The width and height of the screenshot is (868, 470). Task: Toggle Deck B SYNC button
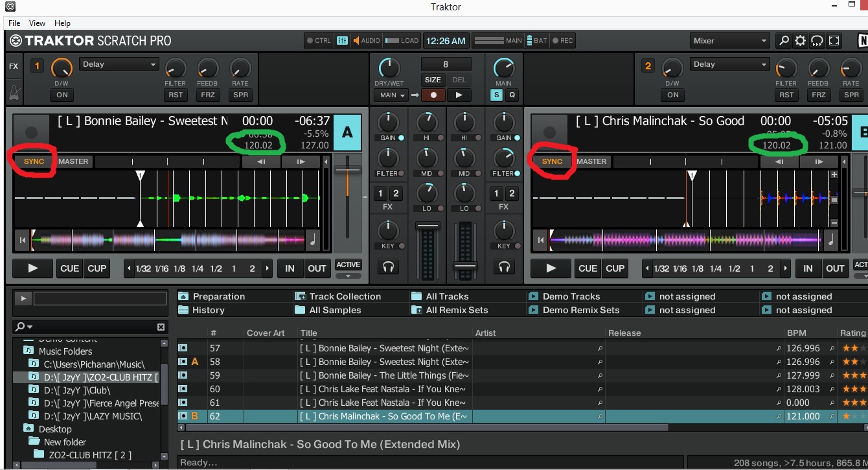click(x=552, y=161)
